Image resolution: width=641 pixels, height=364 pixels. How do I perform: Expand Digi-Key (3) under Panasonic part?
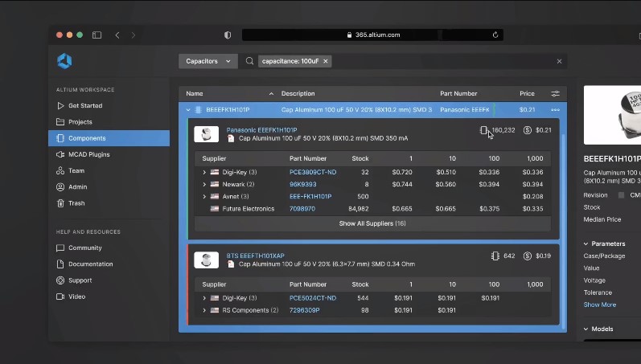(x=204, y=173)
